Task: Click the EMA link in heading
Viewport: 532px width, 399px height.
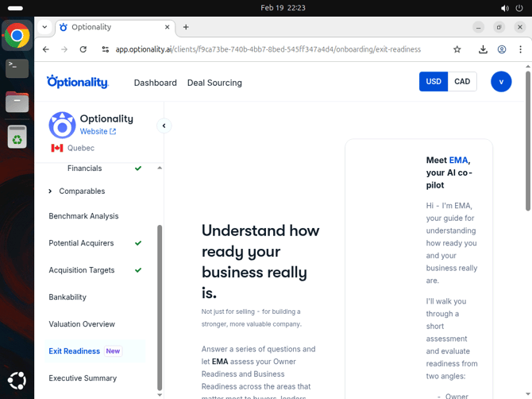Action: (458, 160)
